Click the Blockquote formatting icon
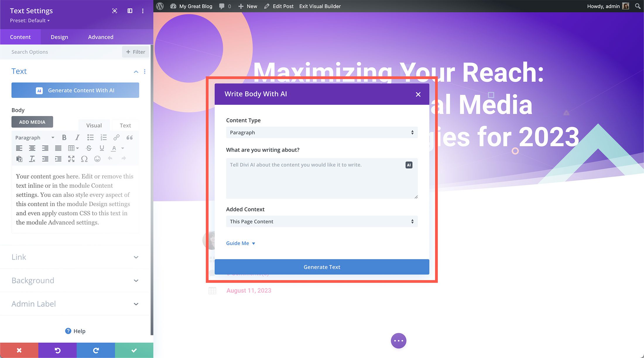 tap(130, 138)
